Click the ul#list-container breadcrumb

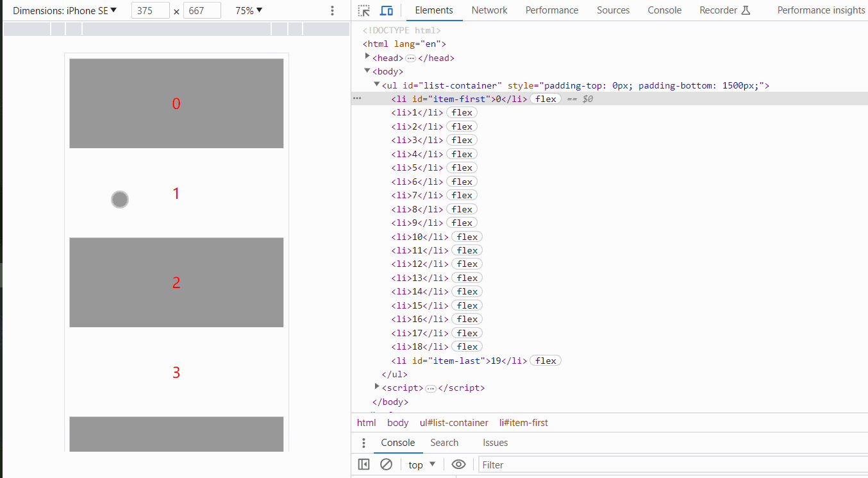[454, 423]
